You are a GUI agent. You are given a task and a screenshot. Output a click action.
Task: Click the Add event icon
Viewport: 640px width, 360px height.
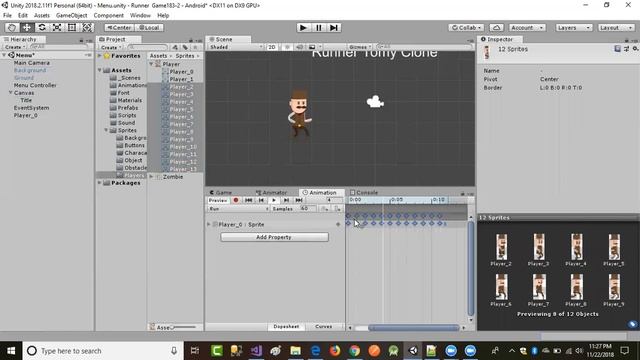[x=338, y=209]
